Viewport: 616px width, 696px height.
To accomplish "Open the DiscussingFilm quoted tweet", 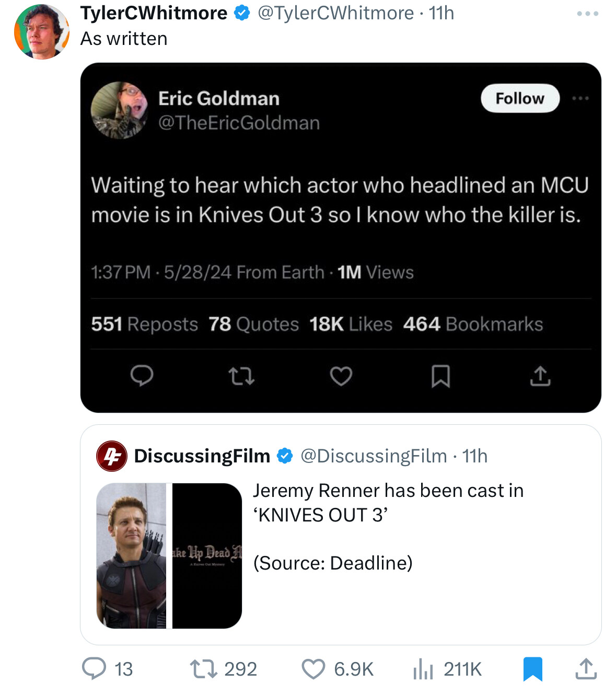I will pyautogui.click(x=388, y=528).
